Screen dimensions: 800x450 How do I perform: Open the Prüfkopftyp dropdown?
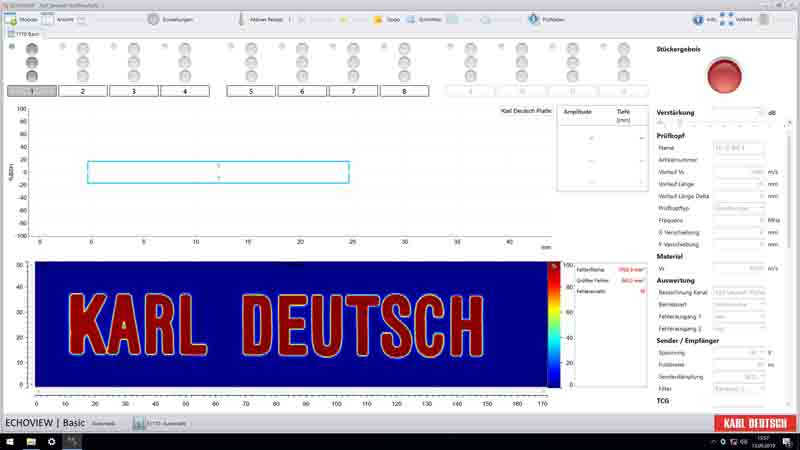pyautogui.click(x=739, y=208)
